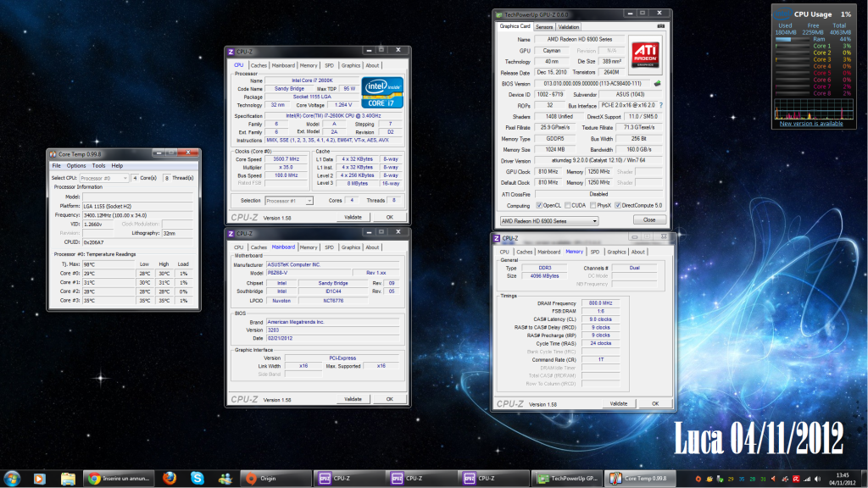Screen dimensions: 868x488
Task: Open the taskbar clock showing 13:45
Action: (842, 479)
